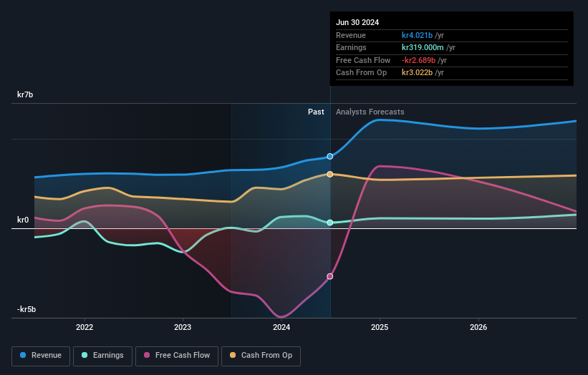Click the kr319.000m earnings value
Screen dimensions: 588x375
click(x=423, y=47)
